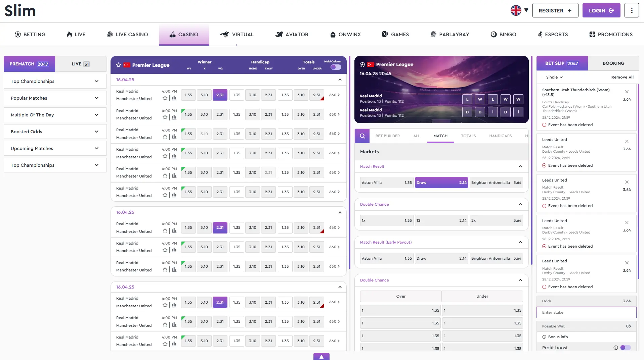Open the language flag dropdown
This screenshot has width=644, height=360.
click(x=519, y=10)
